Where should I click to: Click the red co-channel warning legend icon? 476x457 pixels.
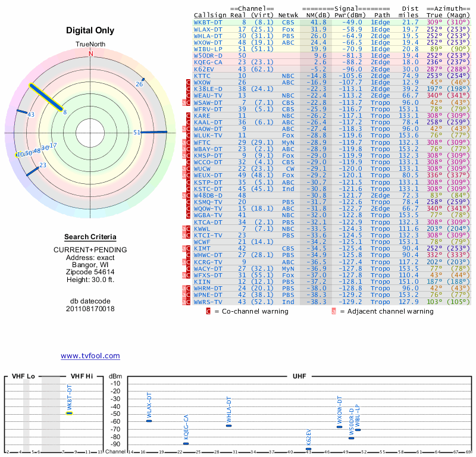pos(208,311)
